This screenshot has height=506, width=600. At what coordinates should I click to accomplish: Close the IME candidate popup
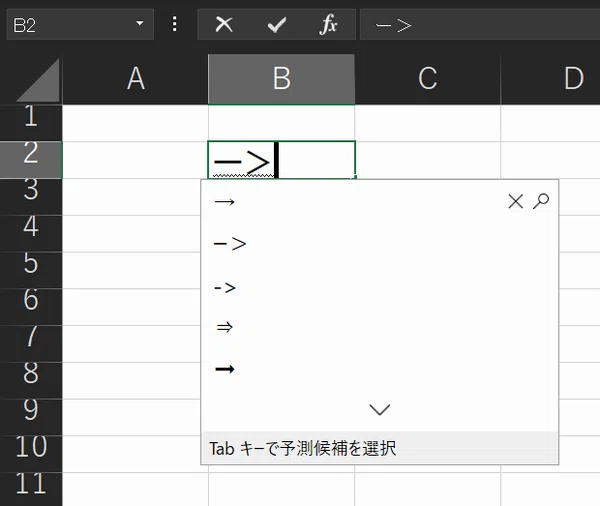coord(515,201)
